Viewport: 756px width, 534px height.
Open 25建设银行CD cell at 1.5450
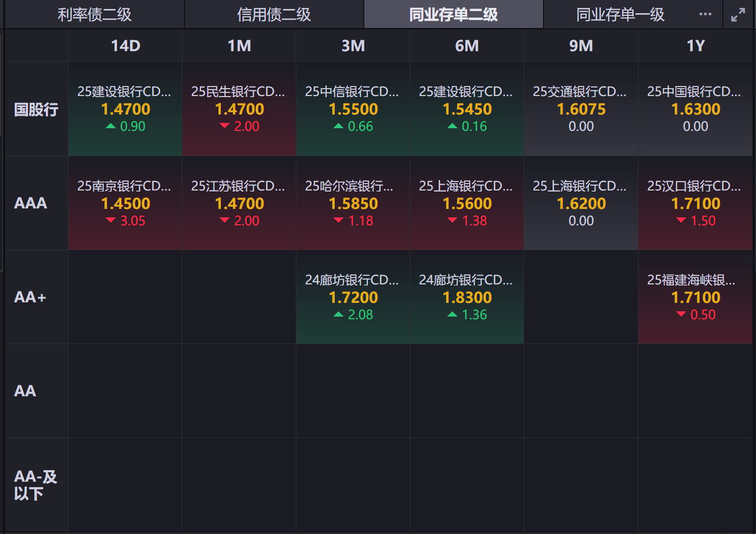point(467,109)
